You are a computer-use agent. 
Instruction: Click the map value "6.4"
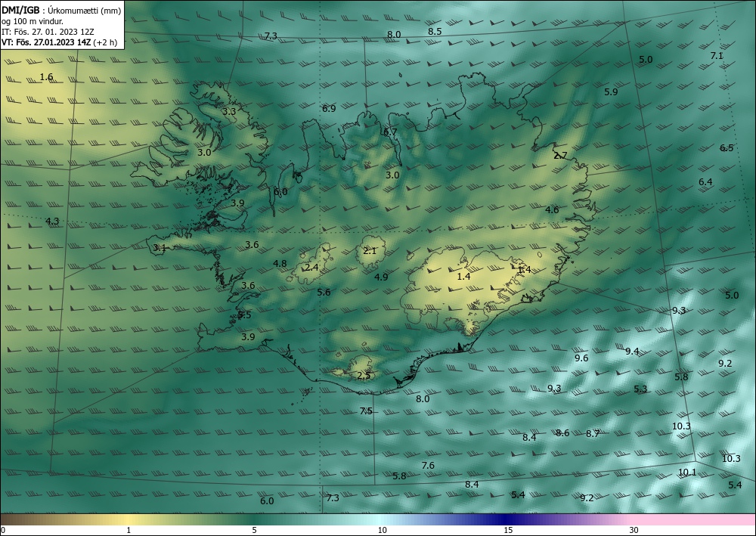[x=705, y=182]
